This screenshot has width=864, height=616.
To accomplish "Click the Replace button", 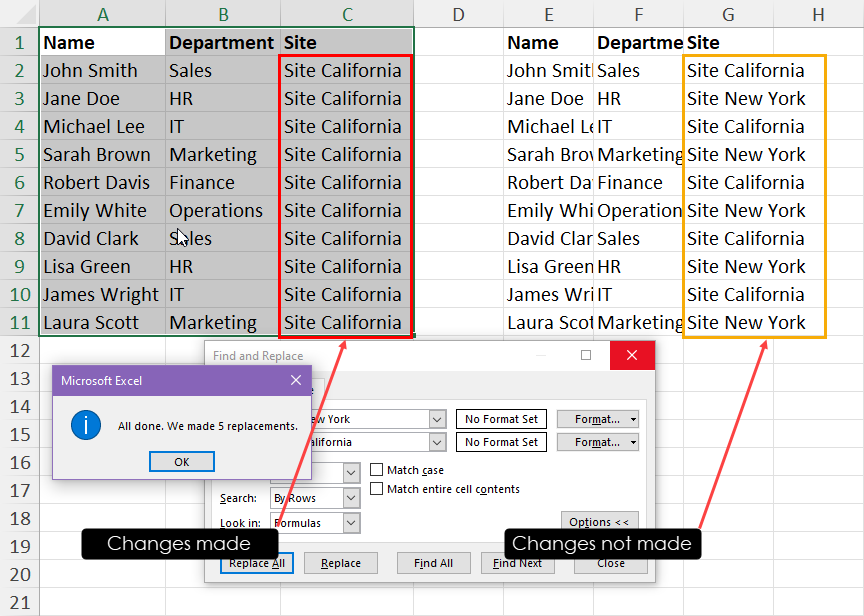I will (341, 563).
